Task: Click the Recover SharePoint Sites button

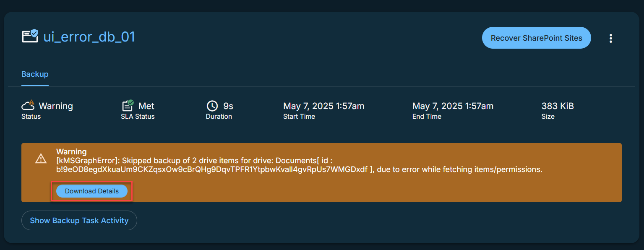Action: [x=536, y=38]
